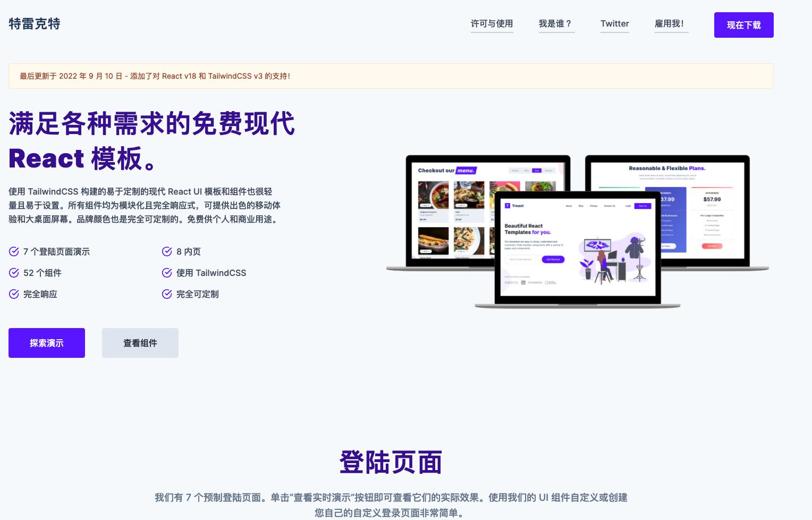Click checkmark icon beside "完全响应"
812x520 pixels.
click(x=14, y=294)
